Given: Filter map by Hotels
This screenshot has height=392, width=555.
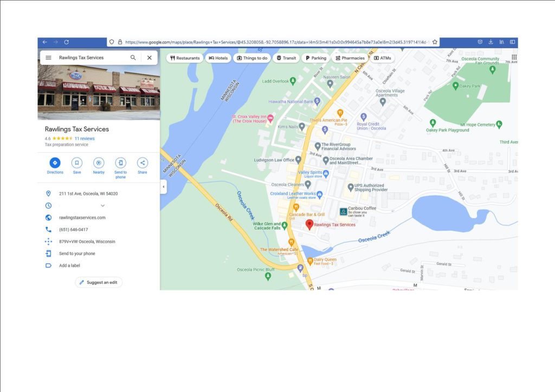Looking at the screenshot, I should [x=218, y=58].
